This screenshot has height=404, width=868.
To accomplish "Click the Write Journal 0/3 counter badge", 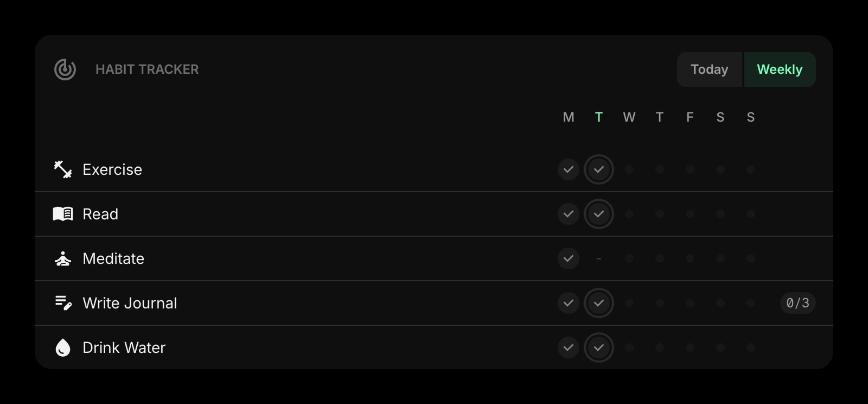I will point(797,303).
